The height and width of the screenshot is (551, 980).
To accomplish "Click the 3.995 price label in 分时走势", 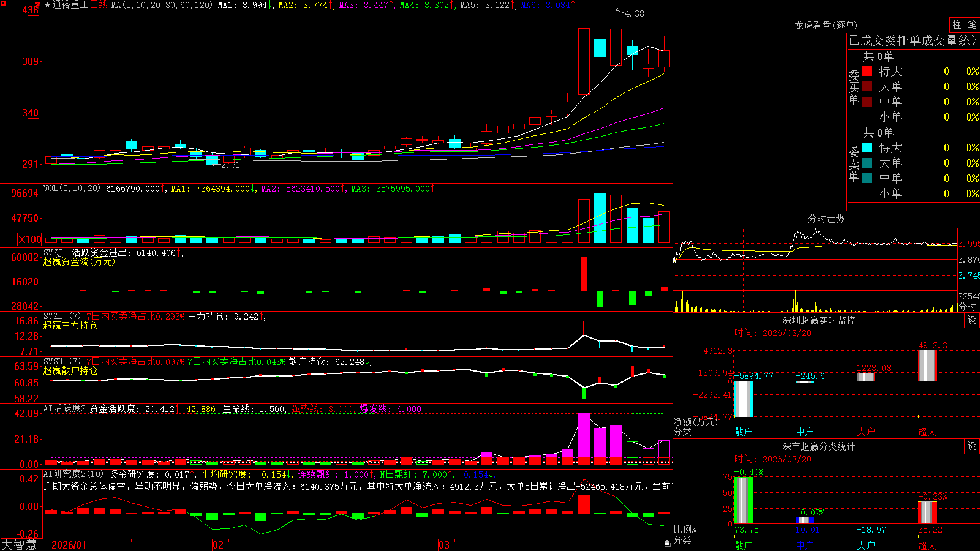I will click(969, 244).
